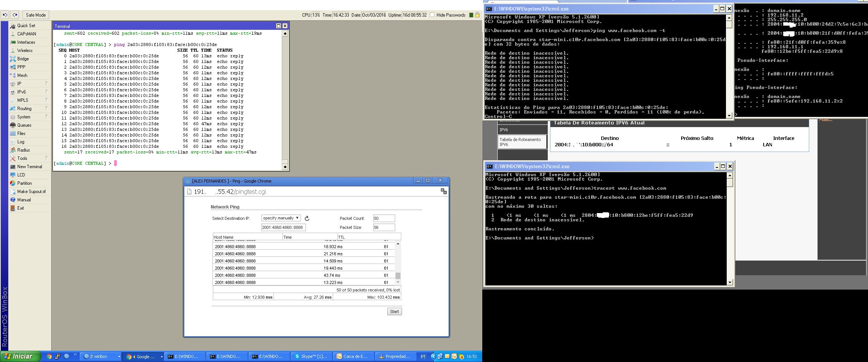Expand the 'specify manually' destination dropdown

tap(281, 218)
